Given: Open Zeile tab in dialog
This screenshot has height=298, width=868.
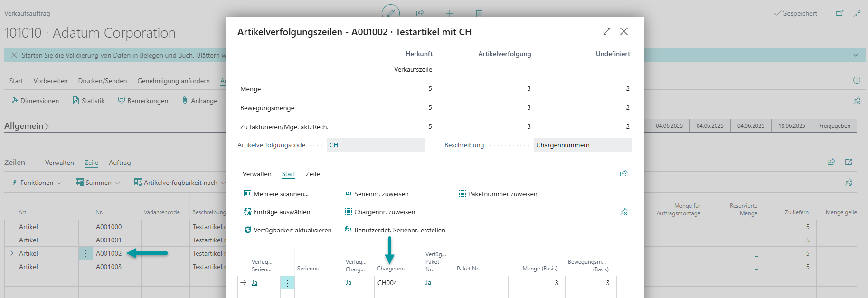Looking at the screenshot, I should coord(312,174).
